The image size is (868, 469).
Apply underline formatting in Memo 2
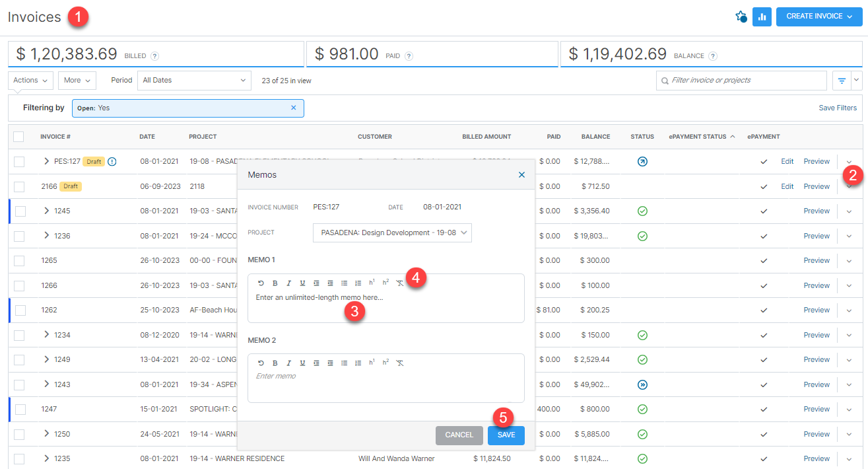point(302,362)
